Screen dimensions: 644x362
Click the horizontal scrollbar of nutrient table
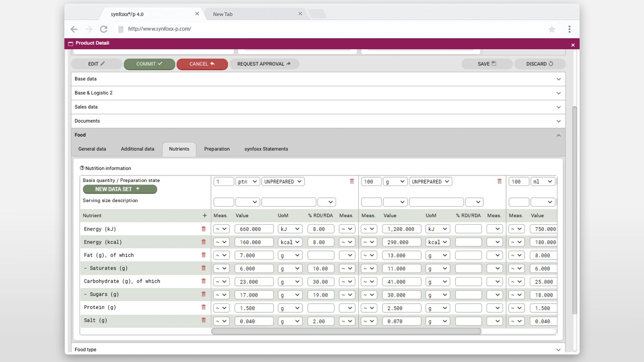point(346,331)
